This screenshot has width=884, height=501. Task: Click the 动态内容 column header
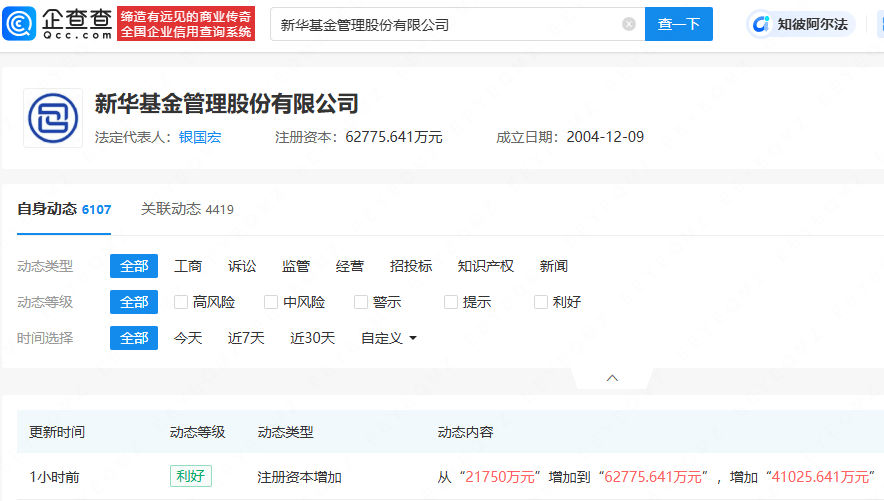[465, 432]
